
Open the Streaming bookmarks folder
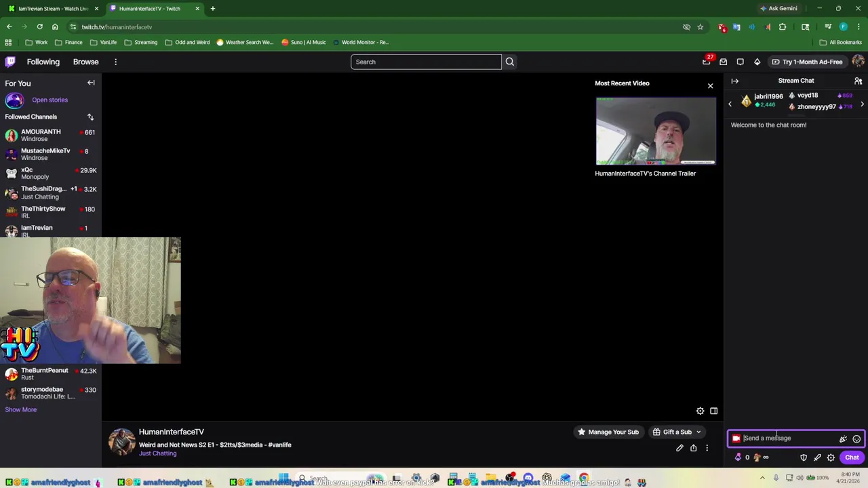140,42
